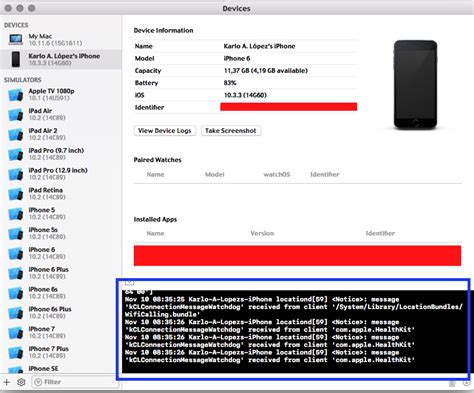This screenshot has height=393, width=474.
Task: Collapse the device console with the arrow toggle
Action: point(129,283)
